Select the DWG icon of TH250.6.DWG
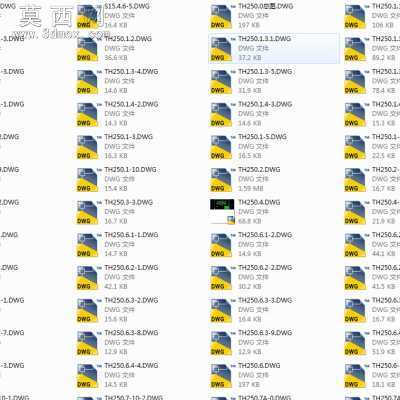The image size is (400, 400). tap(221, 376)
